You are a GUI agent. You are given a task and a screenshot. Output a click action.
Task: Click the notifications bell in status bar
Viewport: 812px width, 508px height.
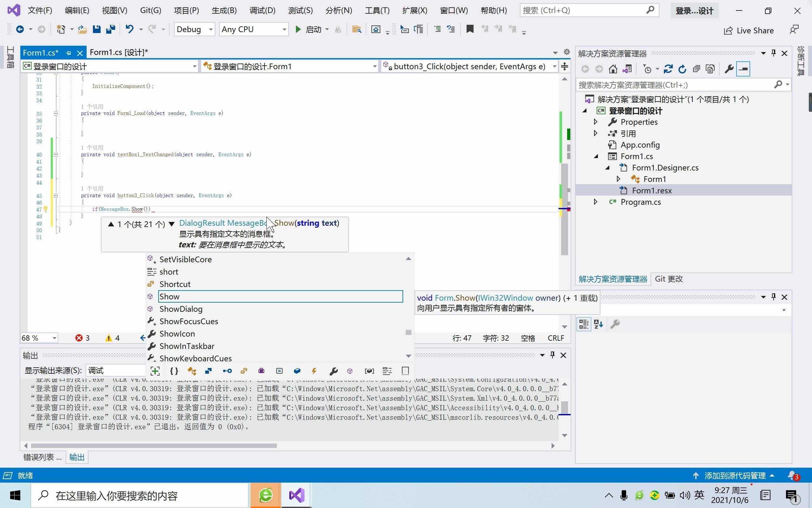pyautogui.click(x=793, y=475)
